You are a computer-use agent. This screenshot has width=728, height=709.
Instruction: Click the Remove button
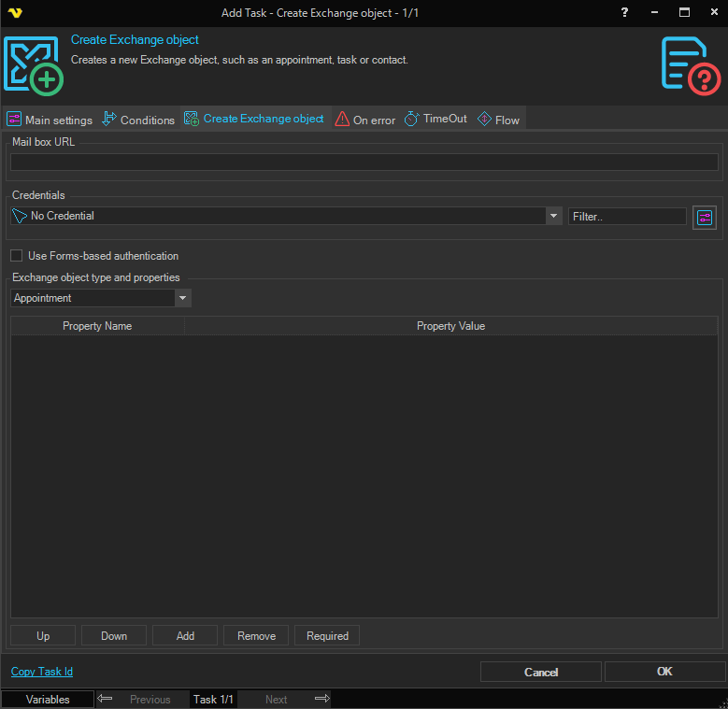click(256, 636)
